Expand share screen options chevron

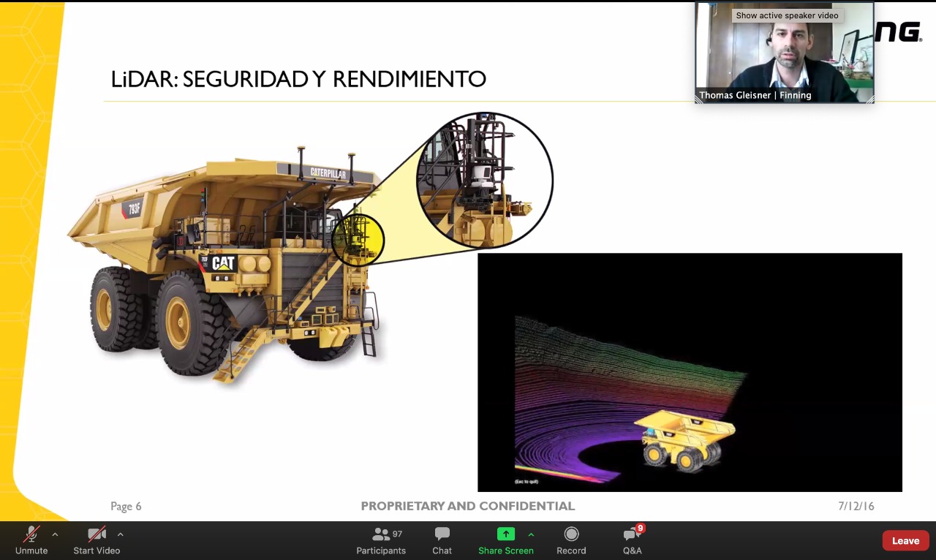[531, 534]
